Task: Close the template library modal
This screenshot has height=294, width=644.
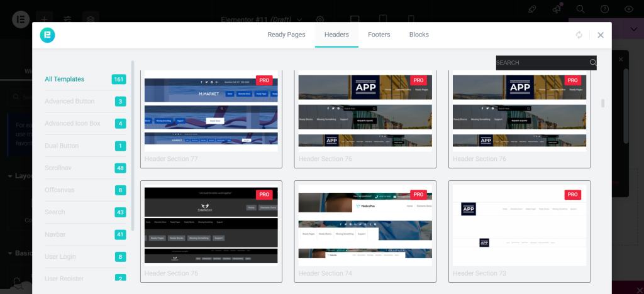Action: click(601, 35)
